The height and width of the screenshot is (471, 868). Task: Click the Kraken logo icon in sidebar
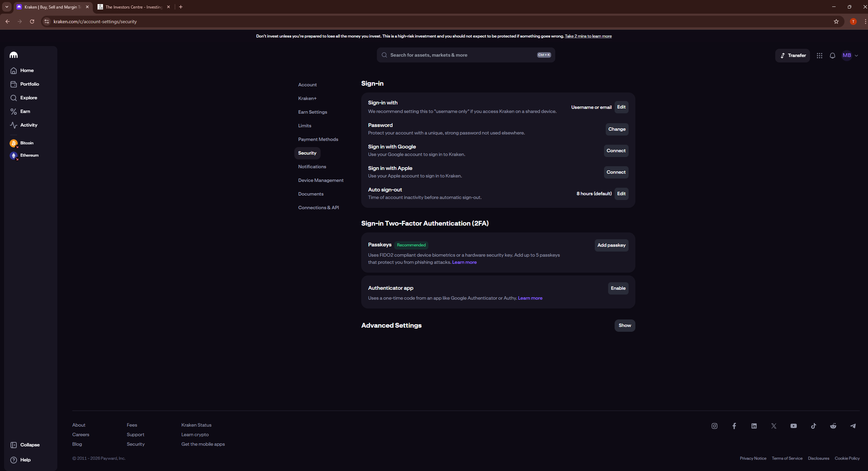14,55
